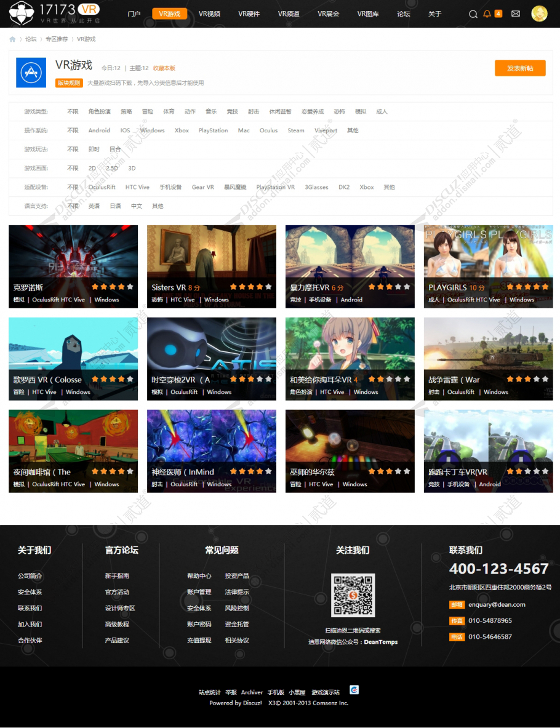Filter device by Gear VR
560x728 pixels.
203,187
